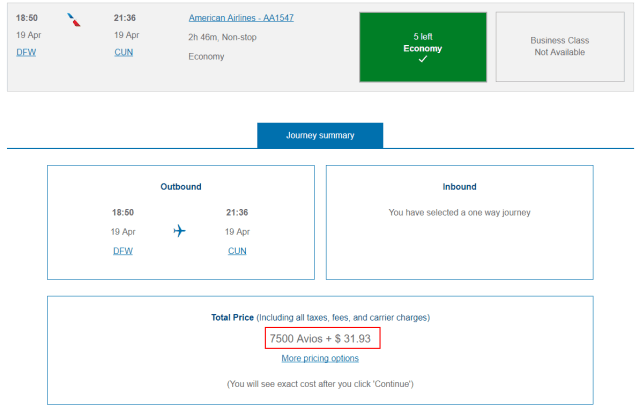Click the one way journey message
The image size is (640, 410).
pyautogui.click(x=459, y=212)
